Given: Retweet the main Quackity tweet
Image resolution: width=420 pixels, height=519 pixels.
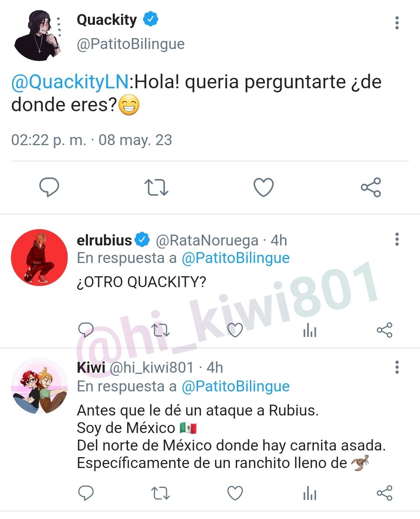Looking at the screenshot, I should coord(156,187).
